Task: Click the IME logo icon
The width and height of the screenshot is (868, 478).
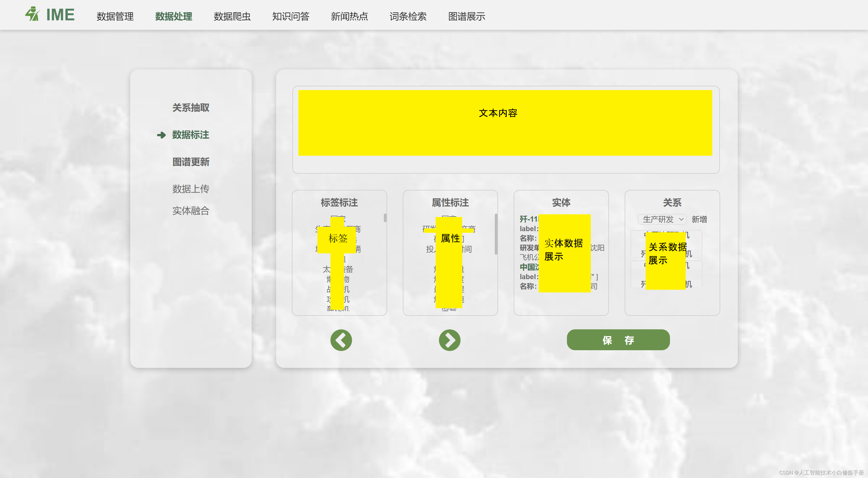Action: click(33, 14)
